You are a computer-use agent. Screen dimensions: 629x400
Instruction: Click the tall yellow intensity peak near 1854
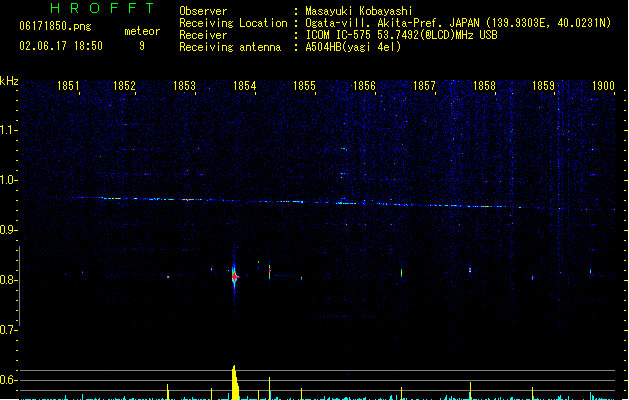click(x=235, y=382)
